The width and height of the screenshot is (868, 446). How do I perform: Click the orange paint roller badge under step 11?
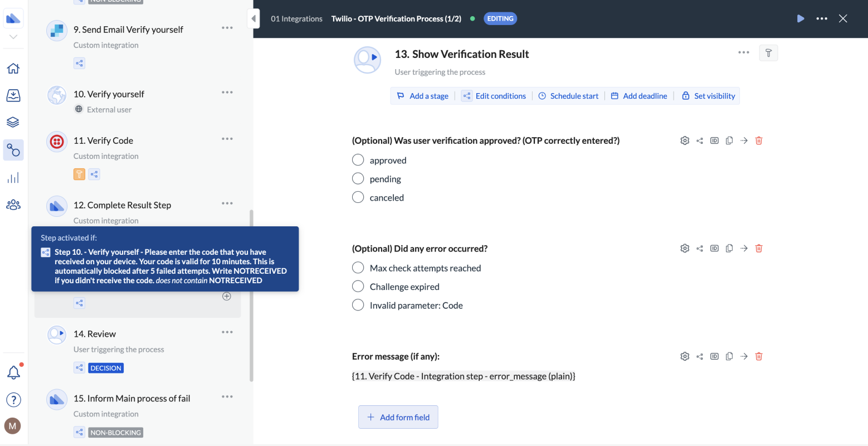click(79, 174)
